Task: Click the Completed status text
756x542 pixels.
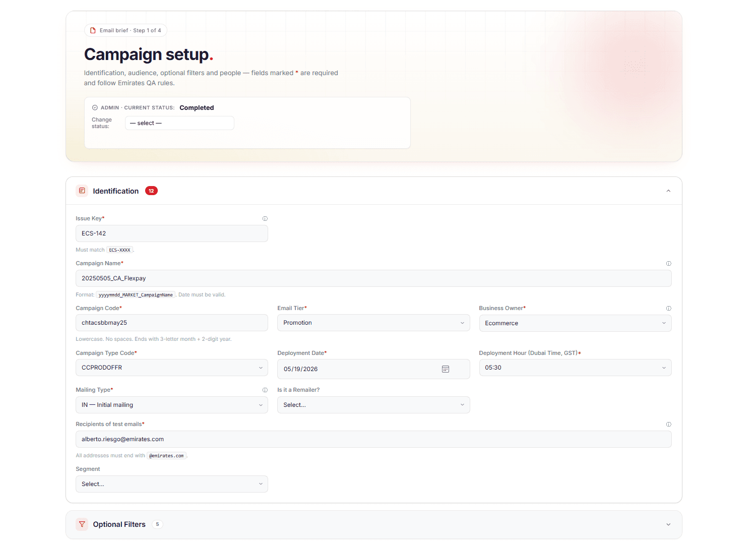Action: 197,107
